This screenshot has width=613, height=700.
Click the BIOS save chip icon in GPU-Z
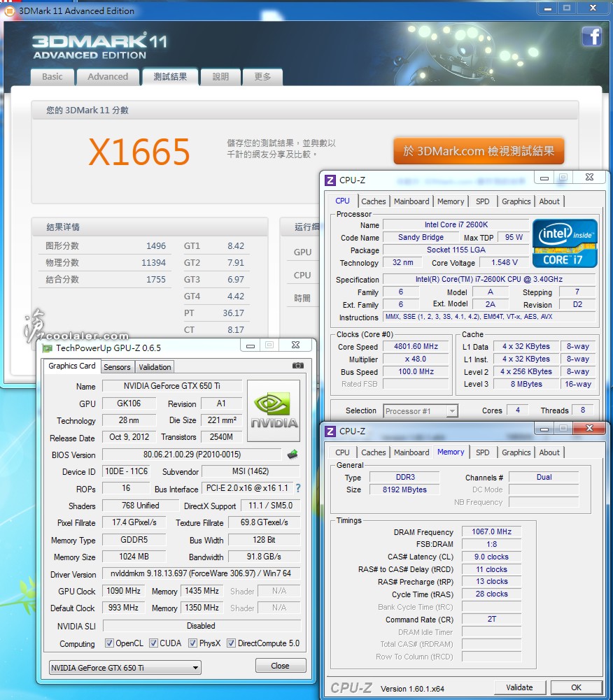[293, 455]
